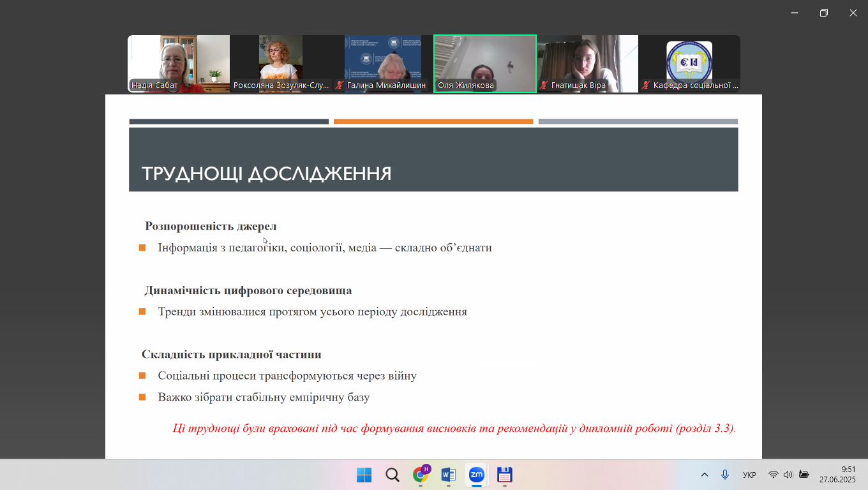Open taskbar Search magnifier
Image resolution: width=868 pixels, height=490 pixels.
(x=393, y=475)
